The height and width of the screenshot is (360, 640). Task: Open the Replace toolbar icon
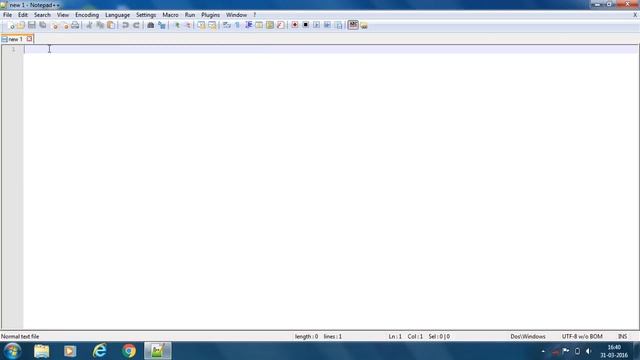[162, 25]
